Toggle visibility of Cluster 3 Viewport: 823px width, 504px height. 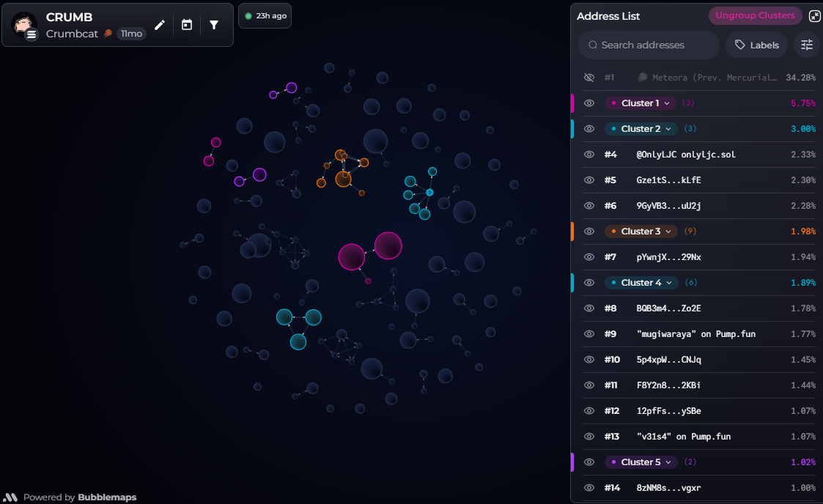[x=589, y=231]
